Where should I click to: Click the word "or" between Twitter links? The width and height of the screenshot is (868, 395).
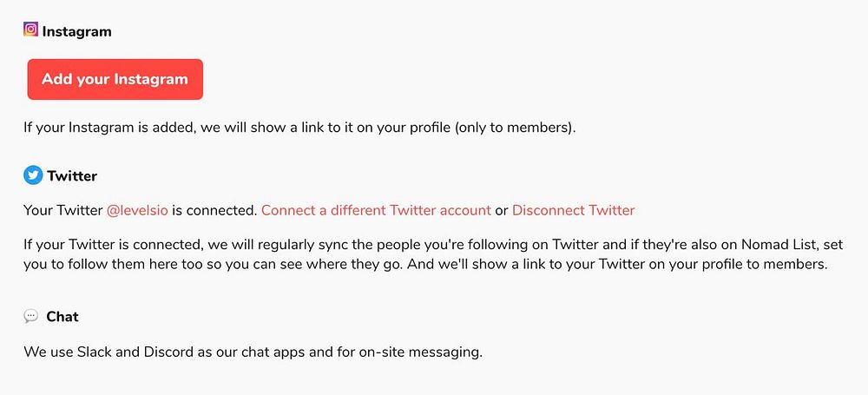502,210
